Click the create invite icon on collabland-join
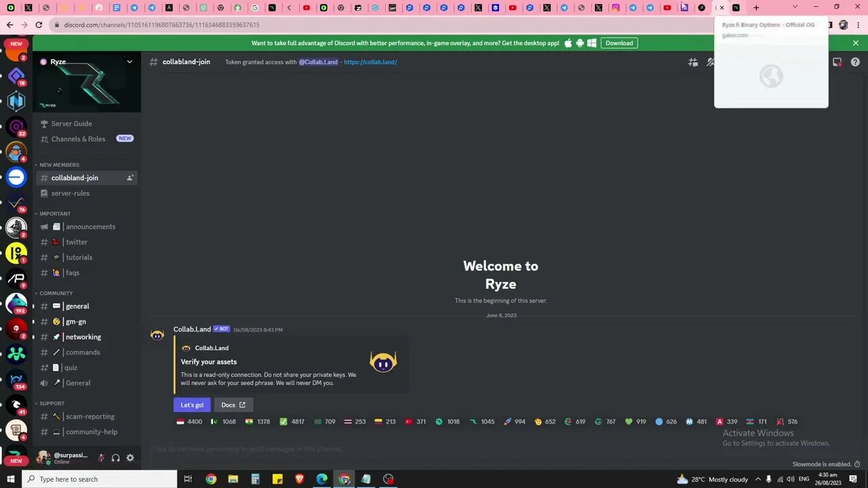Screen dimensions: 868x488 point(130,178)
